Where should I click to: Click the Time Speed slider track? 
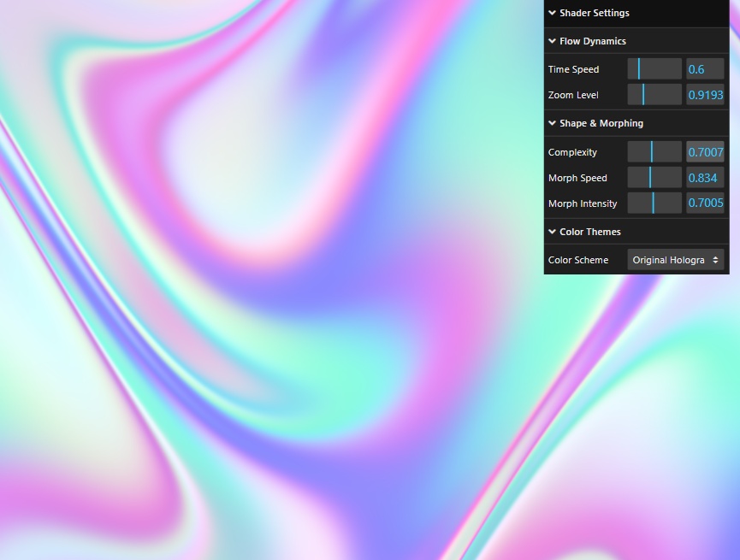(x=654, y=69)
